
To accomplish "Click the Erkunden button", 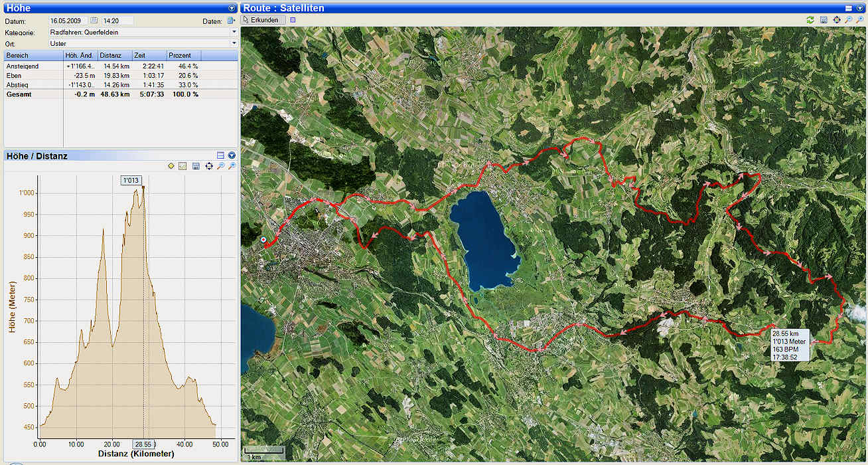I will 264,20.
